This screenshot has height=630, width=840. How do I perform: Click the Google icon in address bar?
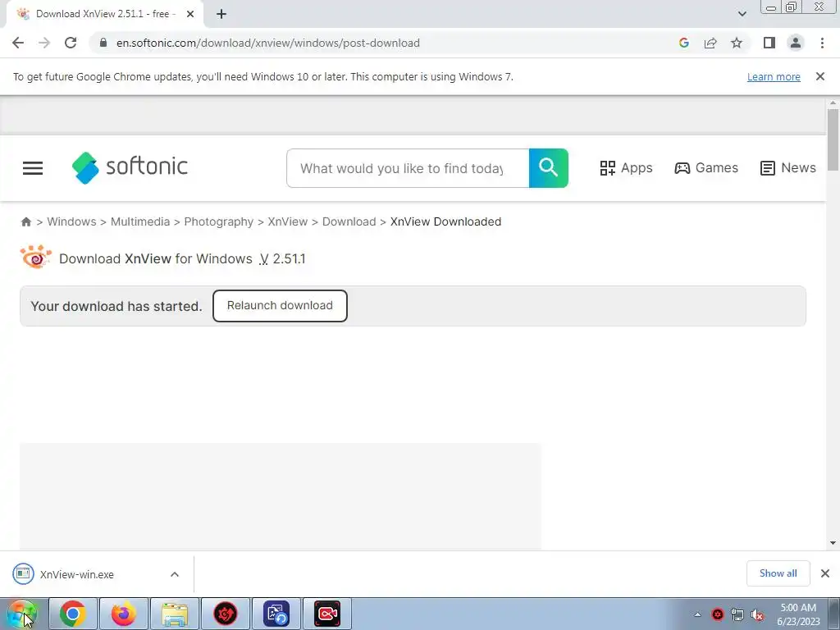coord(683,43)
